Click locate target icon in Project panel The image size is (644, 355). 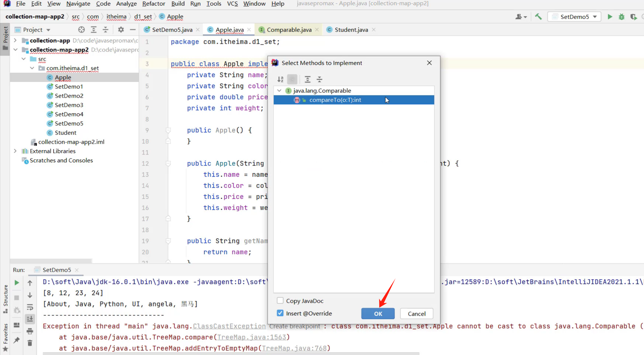(x=81, y=30)
